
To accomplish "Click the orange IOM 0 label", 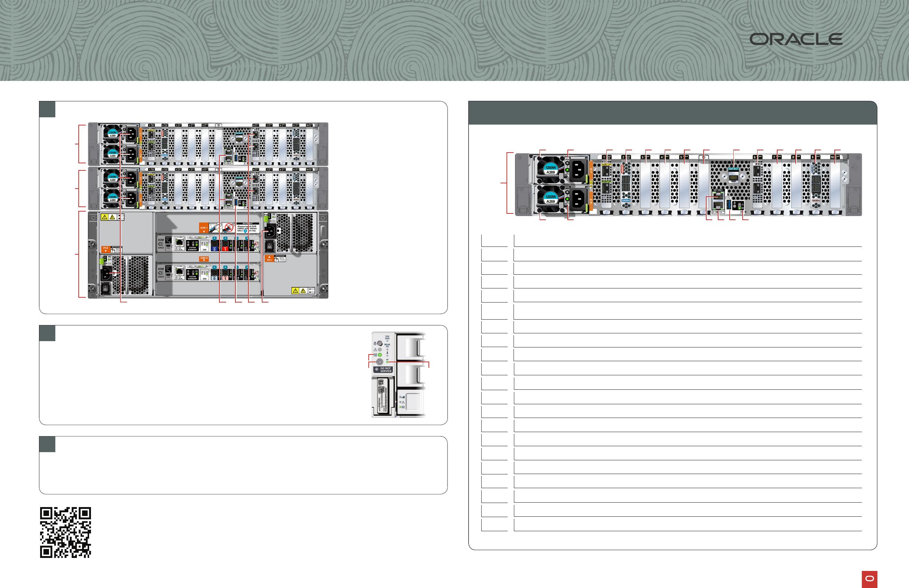I will [204, 259].
